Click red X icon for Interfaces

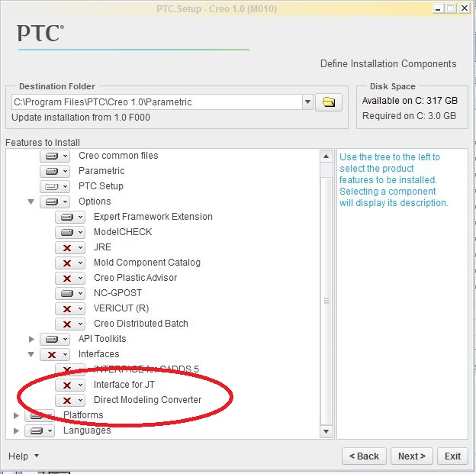pyautogui.click(x=52, y=355)
